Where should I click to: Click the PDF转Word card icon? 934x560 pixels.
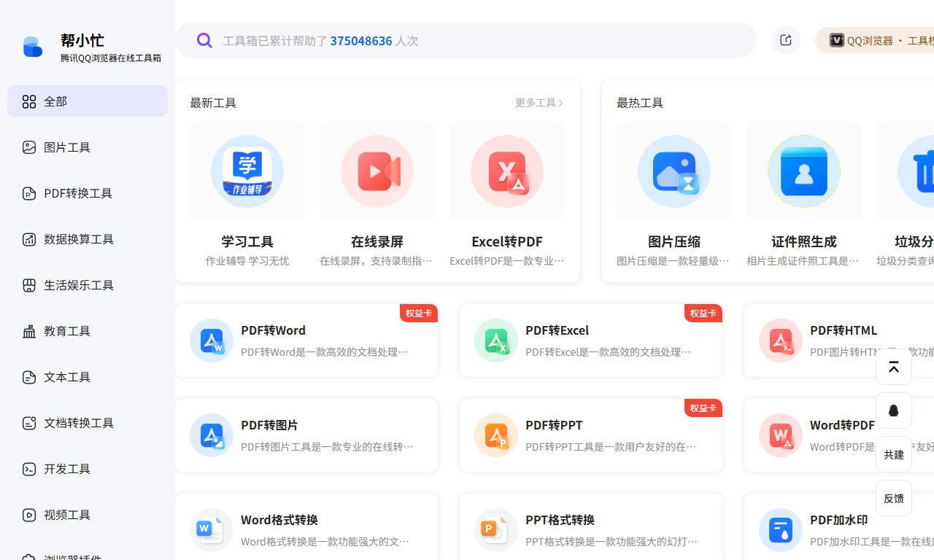(212, 341)
